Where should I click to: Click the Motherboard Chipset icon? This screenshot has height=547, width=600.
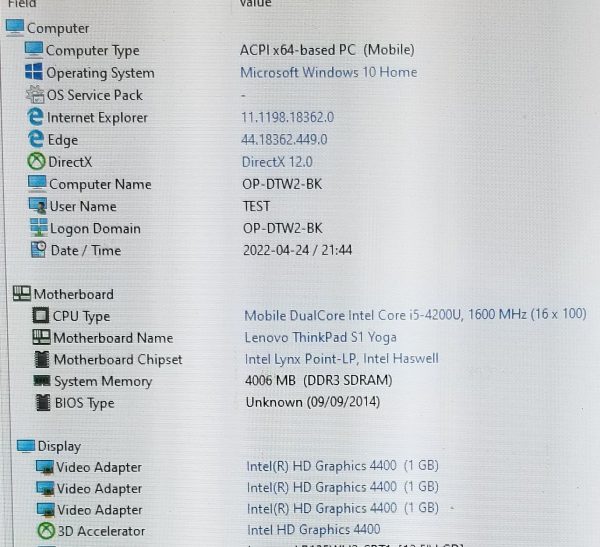point(41,359)
